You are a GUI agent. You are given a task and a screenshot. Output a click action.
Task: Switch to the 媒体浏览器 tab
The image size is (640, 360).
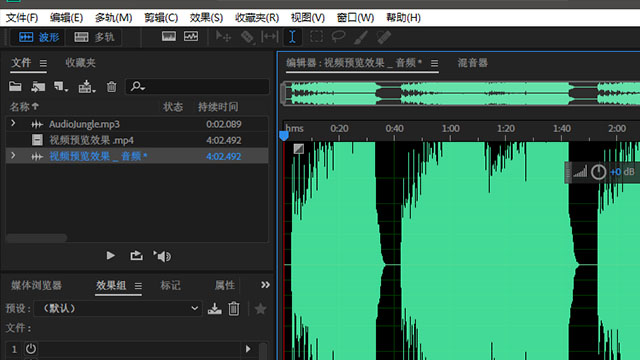(36, 285)
